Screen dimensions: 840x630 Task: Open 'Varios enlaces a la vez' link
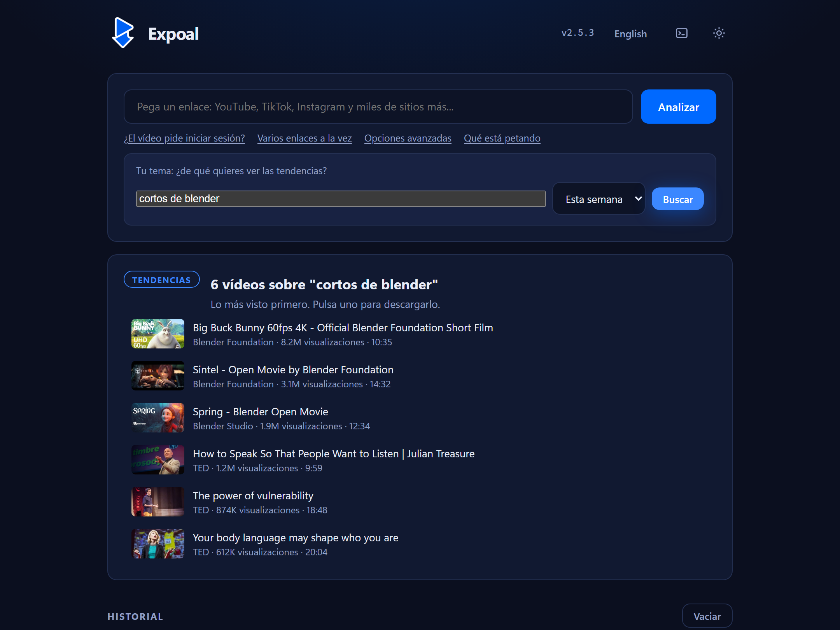point(304,138)
